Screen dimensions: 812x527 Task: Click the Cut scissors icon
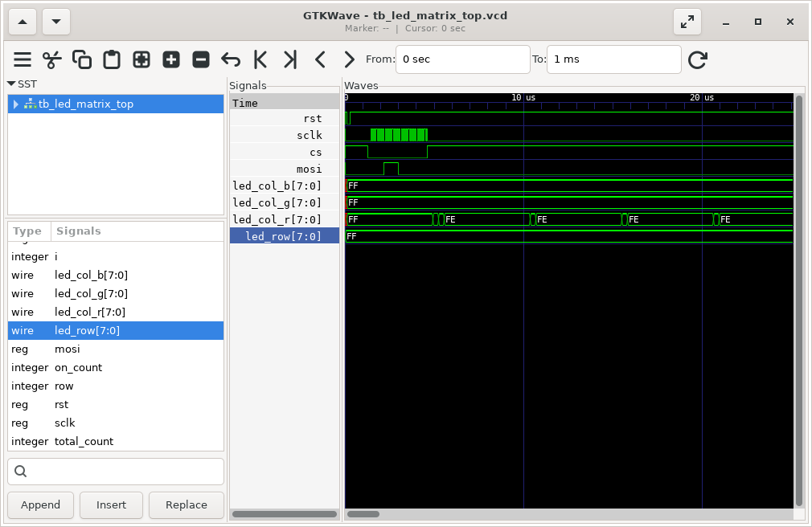(x=52, y=59)
